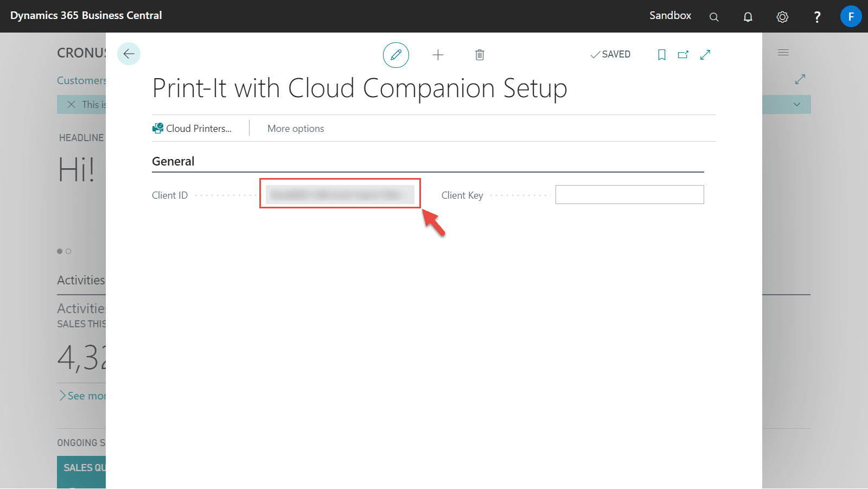Delete the record using trash icon
The image size is (868, 489).
(x=480, y=55)
